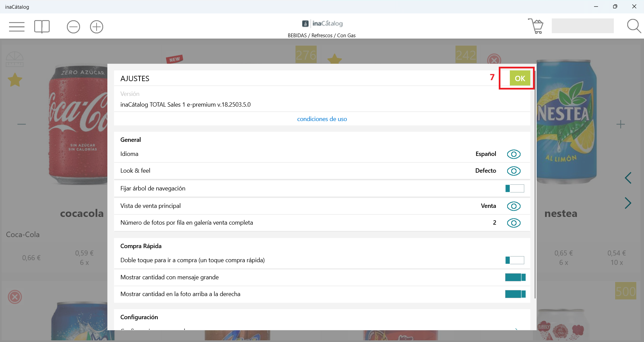Click the Configuración section heading
This screenshot has width=644, height=342.
coord(139,317)
